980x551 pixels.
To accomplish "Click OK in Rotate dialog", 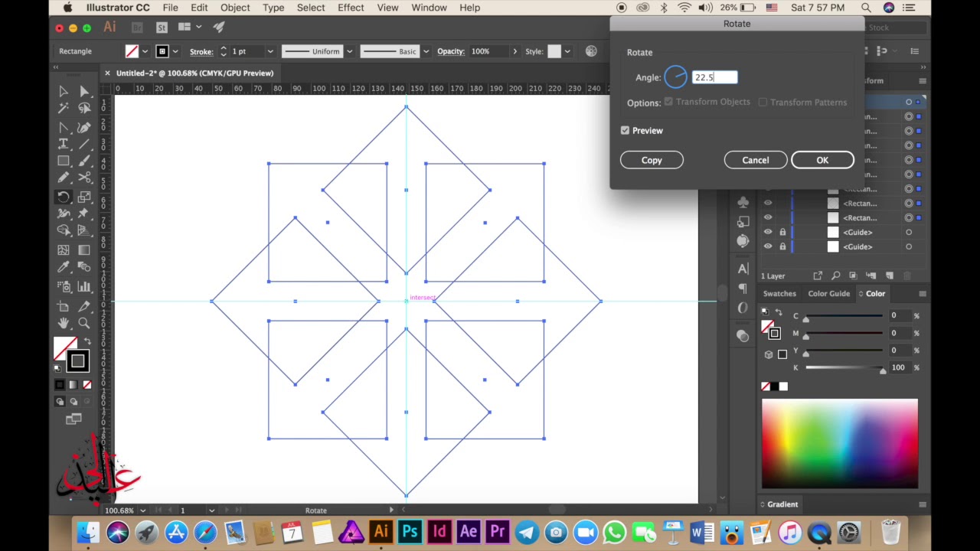I will [x=822, y=160].
